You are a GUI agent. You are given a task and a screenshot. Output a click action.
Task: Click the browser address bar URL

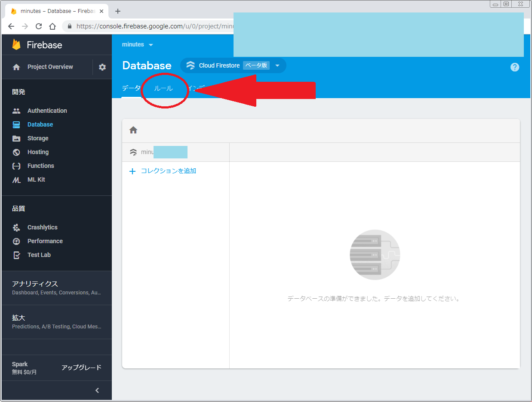pyautogui.click(x=151, y=26)
